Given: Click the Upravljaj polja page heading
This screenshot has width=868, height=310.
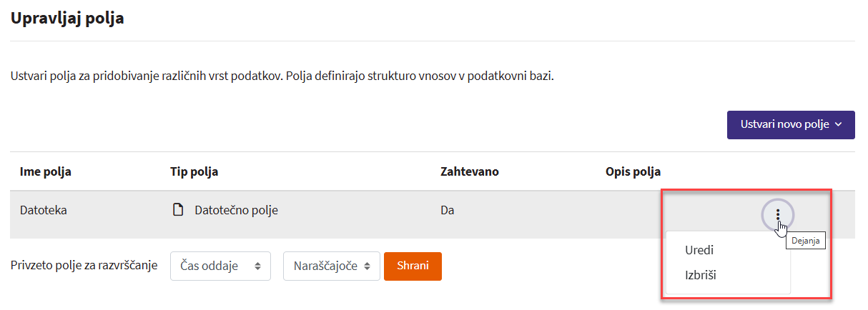Looking at the screenshot, I should (x=67, y=19).
